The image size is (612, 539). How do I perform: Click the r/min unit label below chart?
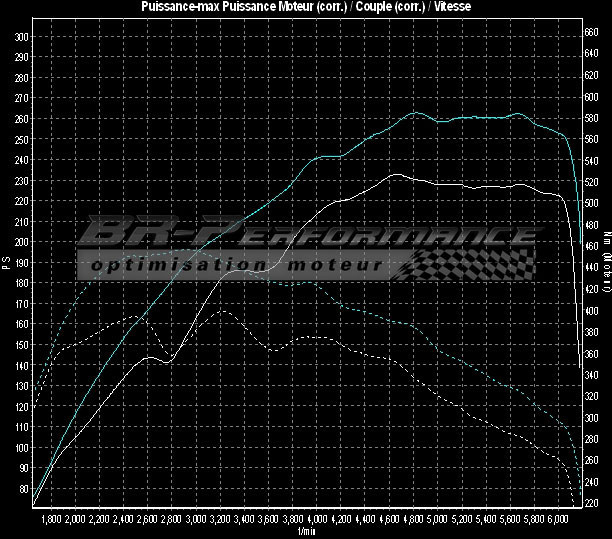point(306,532)
